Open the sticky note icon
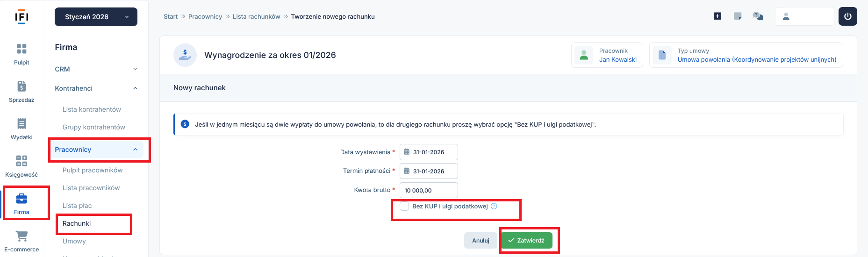868x257 pixels. [x=738, y=16]
